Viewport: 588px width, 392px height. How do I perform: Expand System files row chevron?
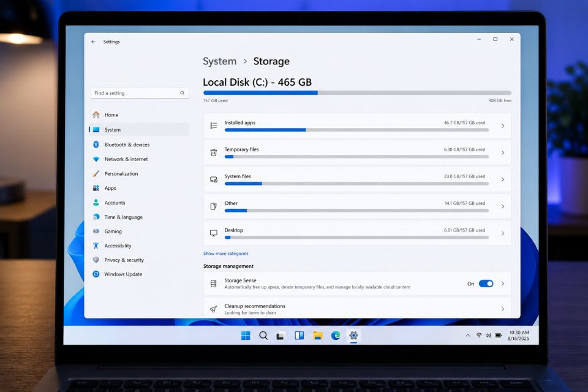pos(503,179)
